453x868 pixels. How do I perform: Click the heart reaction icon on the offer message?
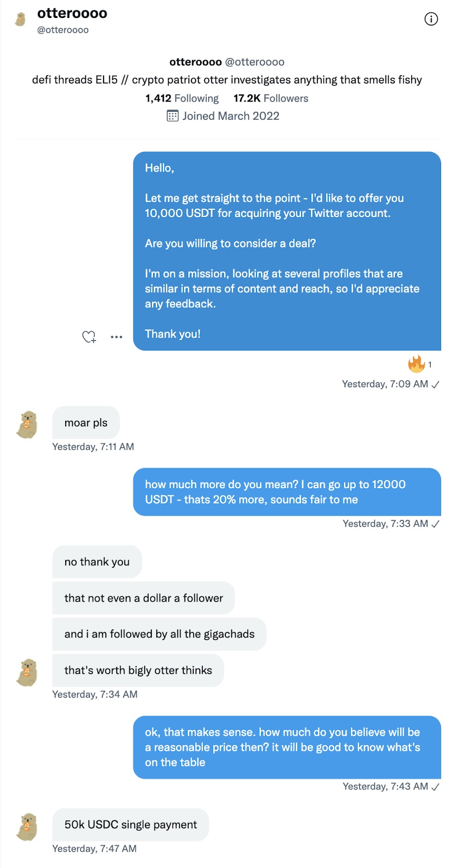(88, 337)
